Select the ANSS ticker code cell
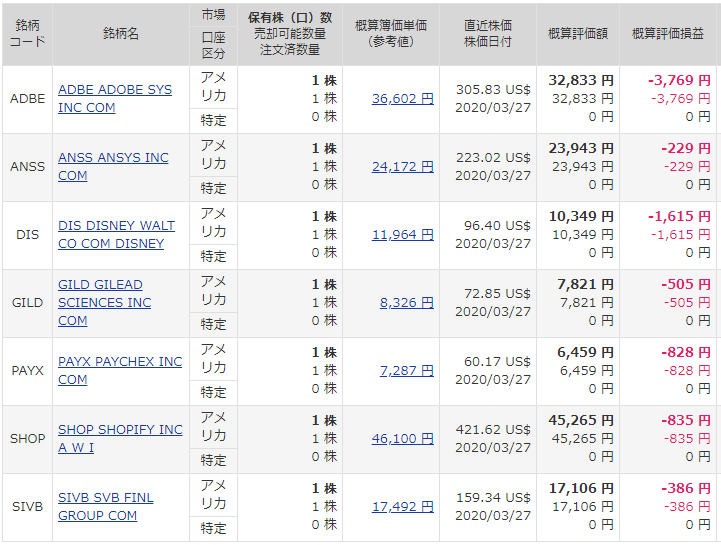This screenshot has width=721, height=545. 28,166
